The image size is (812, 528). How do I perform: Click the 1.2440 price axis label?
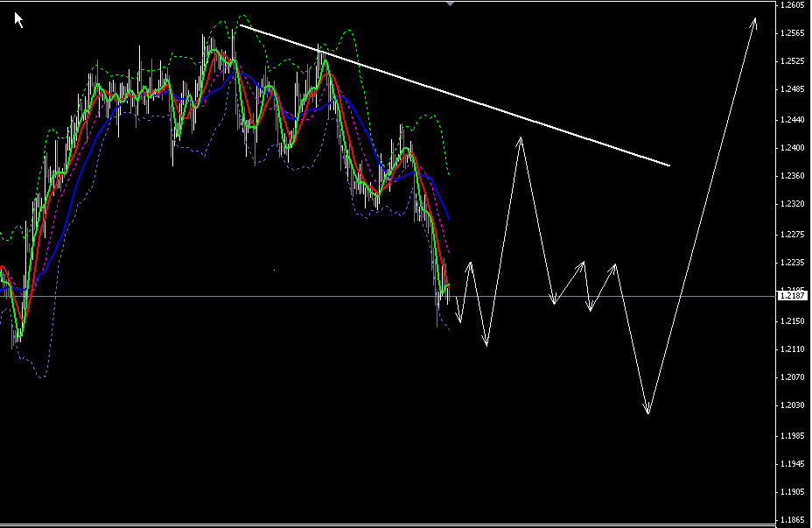(x=793, y=120)
